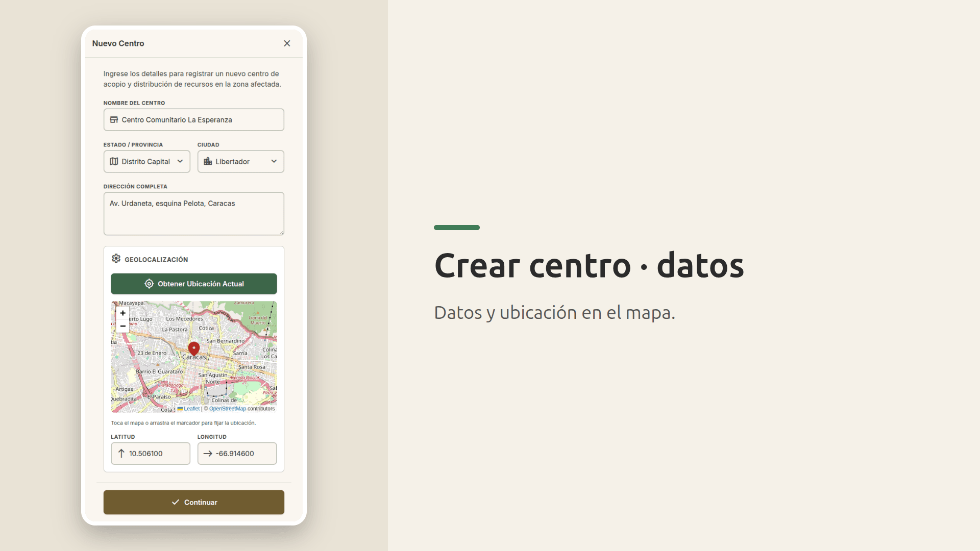
Task: Click the right arrow icon in Longitud
Action: [x=208, y=453]
